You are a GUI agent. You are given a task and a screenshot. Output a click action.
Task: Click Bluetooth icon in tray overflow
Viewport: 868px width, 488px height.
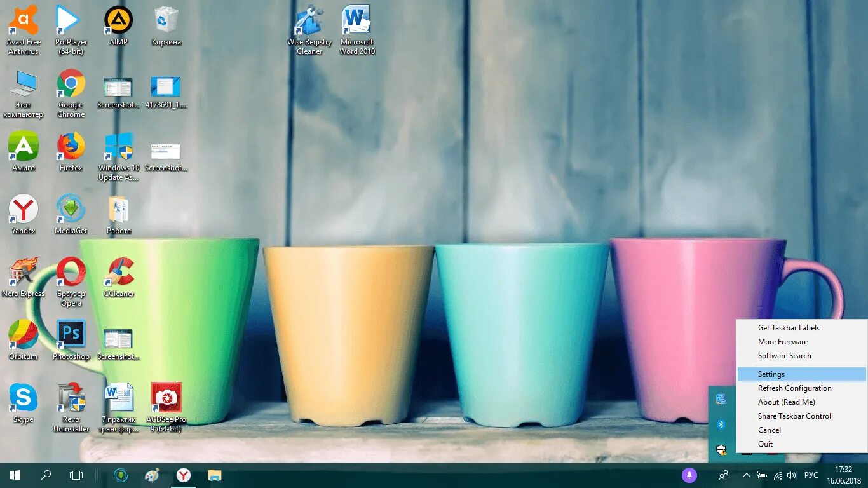[721, 424]
